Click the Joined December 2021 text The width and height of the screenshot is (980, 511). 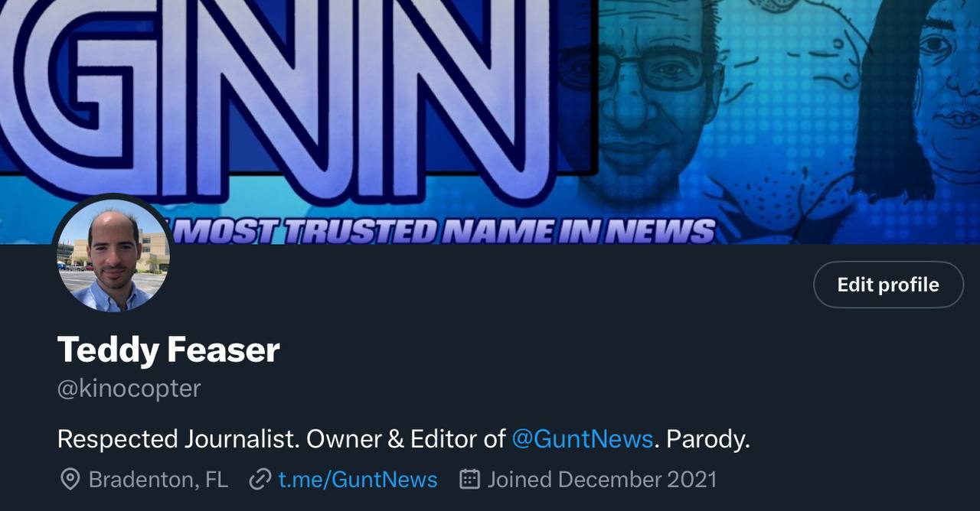coord(603,480)
